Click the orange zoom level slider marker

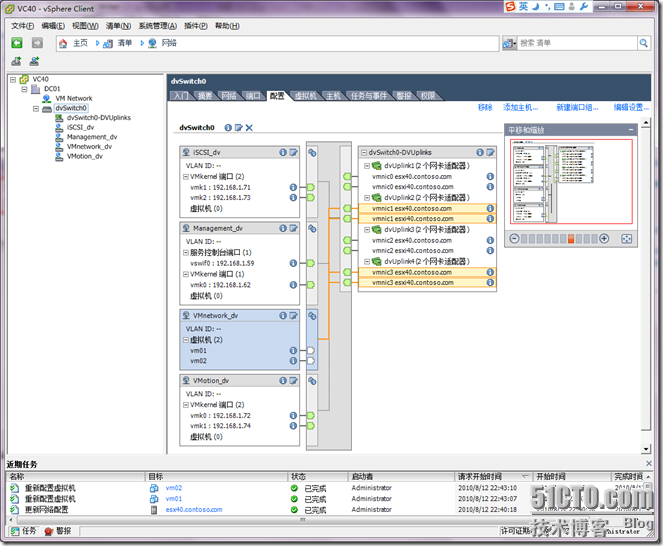[571, 239]
